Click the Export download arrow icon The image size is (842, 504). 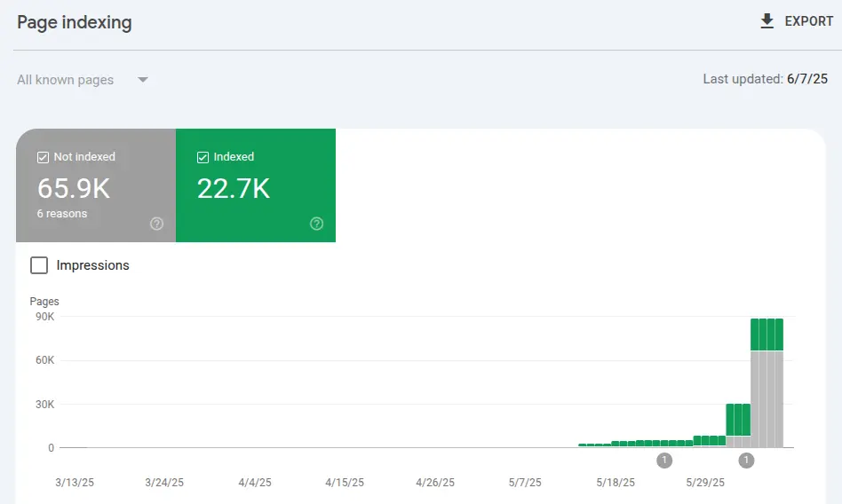tap(767, 21)
